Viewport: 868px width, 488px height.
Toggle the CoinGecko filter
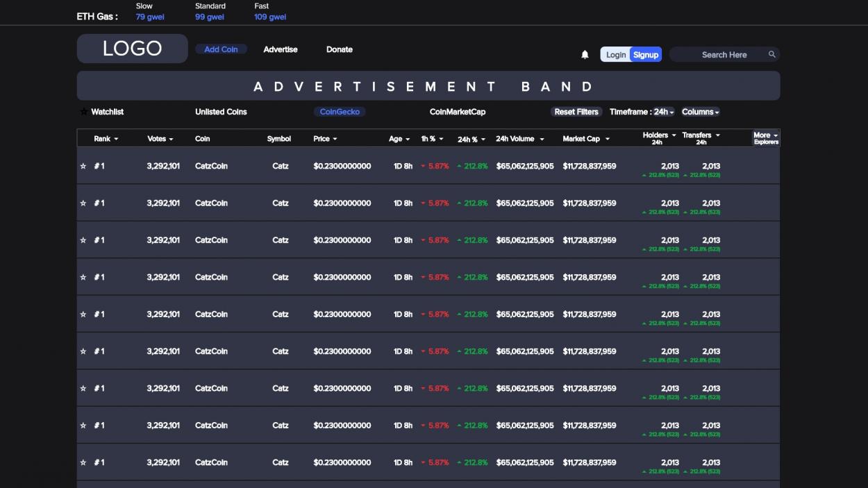click(339, 112)
